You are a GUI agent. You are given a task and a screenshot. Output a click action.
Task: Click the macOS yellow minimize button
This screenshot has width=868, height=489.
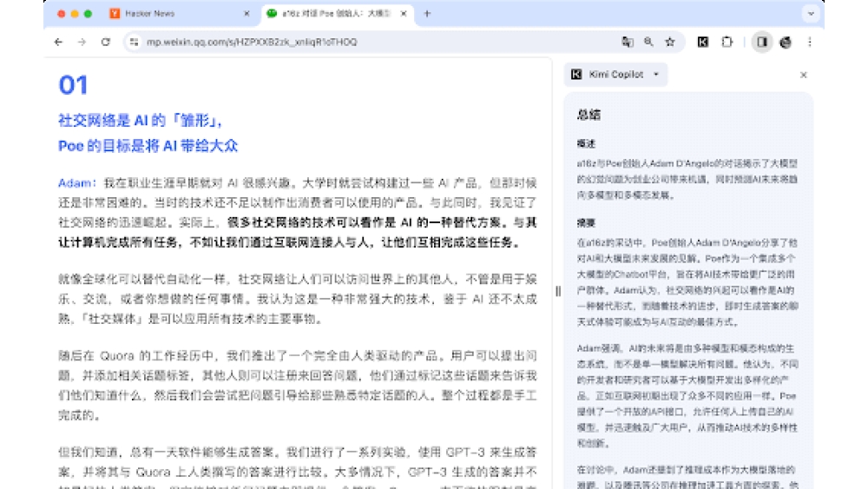coord(75,14)
